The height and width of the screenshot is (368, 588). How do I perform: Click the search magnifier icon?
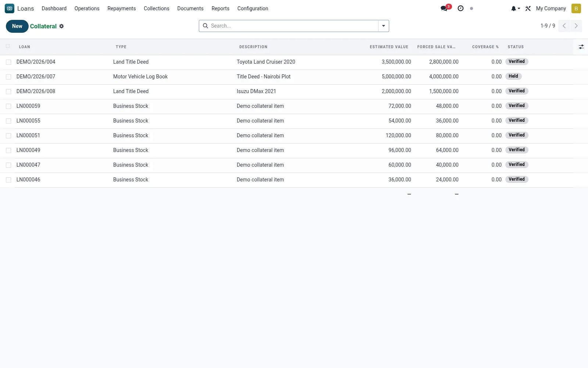[205, 26]
